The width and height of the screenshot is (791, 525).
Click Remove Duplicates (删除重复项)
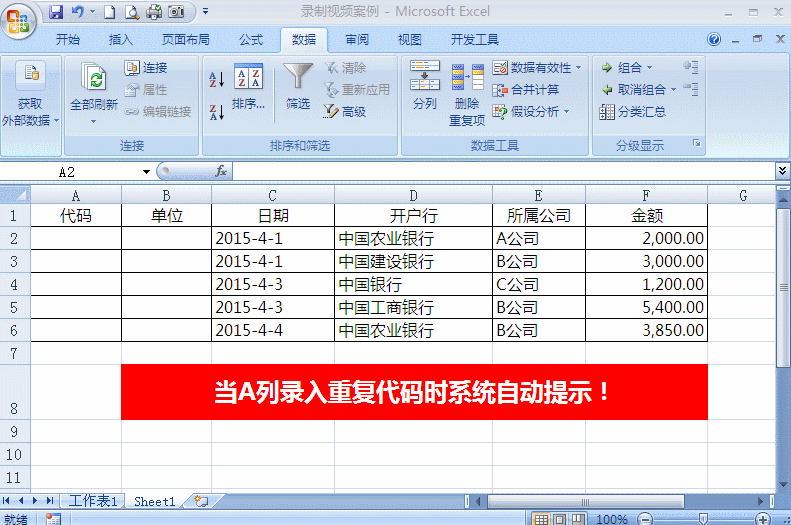click(x=467, y=94)
